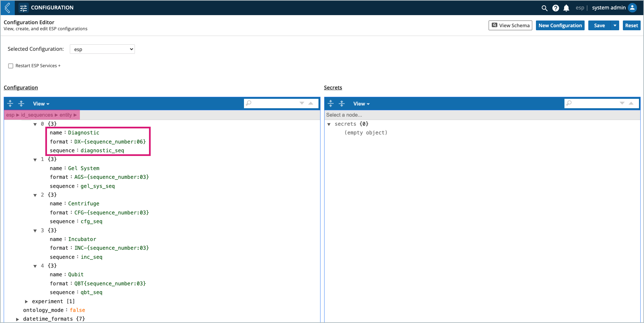Open the Selected Configuration dropdown
The image size is (644, 323).
tap(102, 49)
